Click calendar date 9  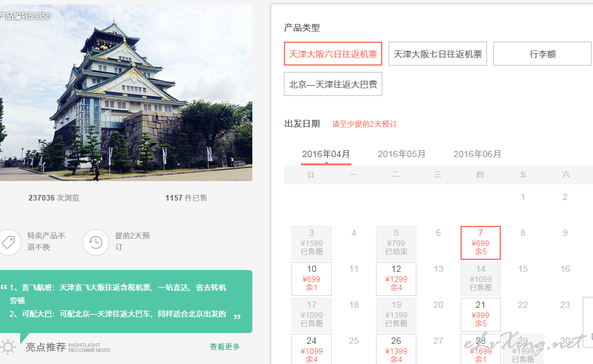pos(565,233)
